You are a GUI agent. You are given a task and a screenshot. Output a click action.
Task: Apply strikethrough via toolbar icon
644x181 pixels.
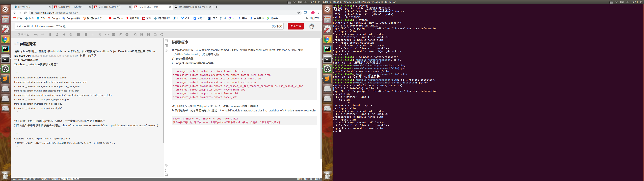pyautogui.click(x=70, y=35)
